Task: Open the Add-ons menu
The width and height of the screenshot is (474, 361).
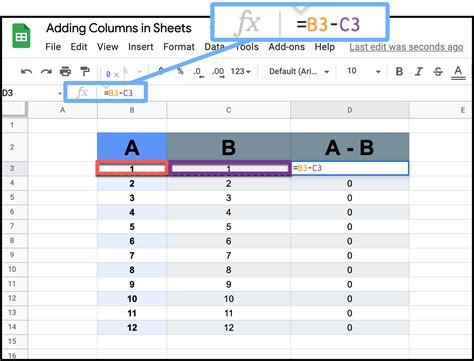Action: 287,47
